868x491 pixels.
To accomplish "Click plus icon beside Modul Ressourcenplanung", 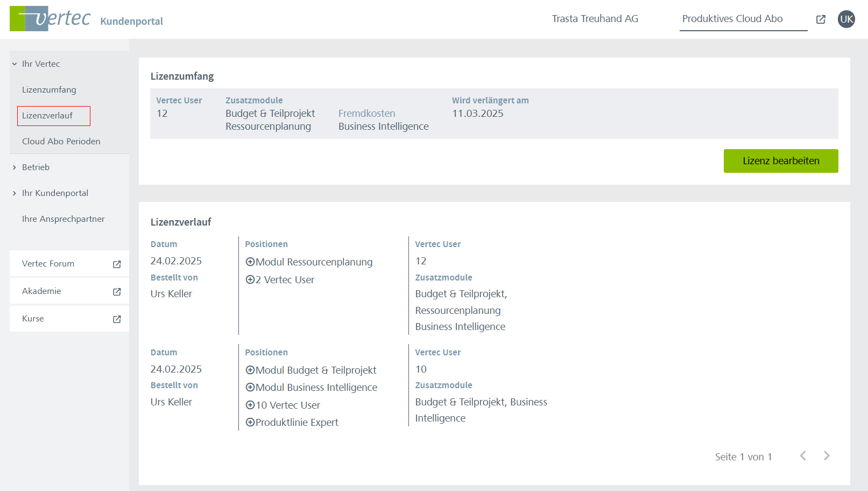I will pyautogui.click(x=250, y=262).
